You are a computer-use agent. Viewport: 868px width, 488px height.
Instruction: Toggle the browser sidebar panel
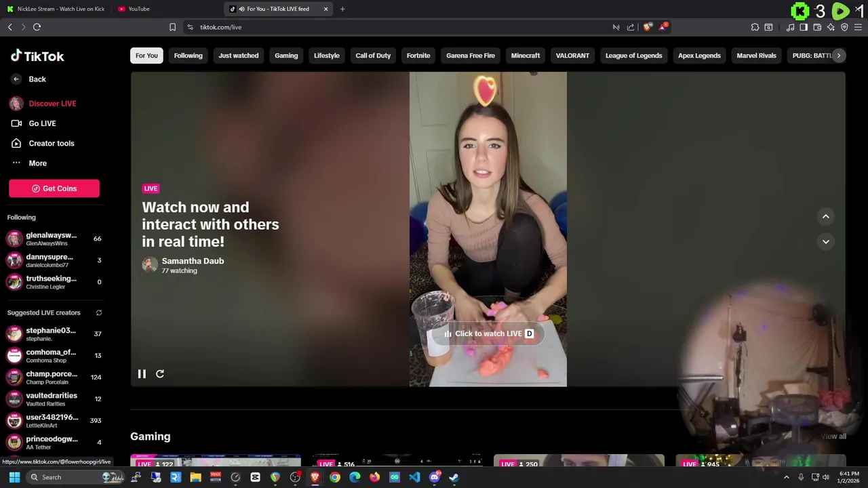coord(804,27)
